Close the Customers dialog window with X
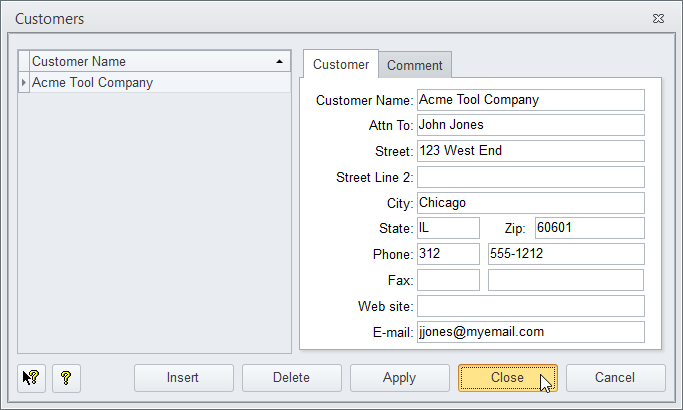Screen dimensions: 683x410 658,19
